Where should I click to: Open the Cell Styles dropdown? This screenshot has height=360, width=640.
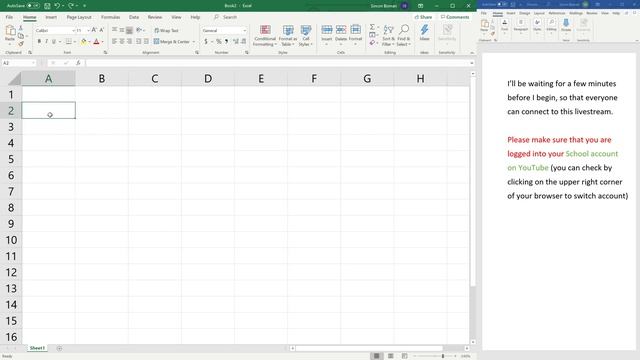(x=306, y=35)
